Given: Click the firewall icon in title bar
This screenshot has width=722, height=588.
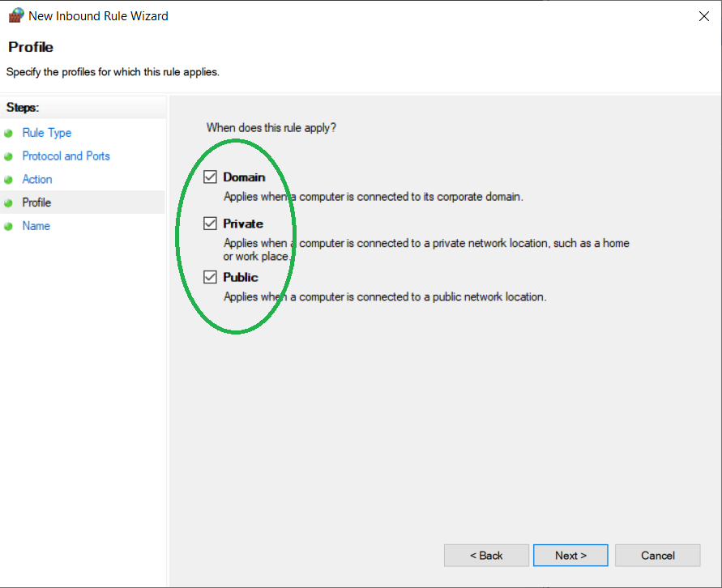Looking at the screenshot, I should pos(16,15).
